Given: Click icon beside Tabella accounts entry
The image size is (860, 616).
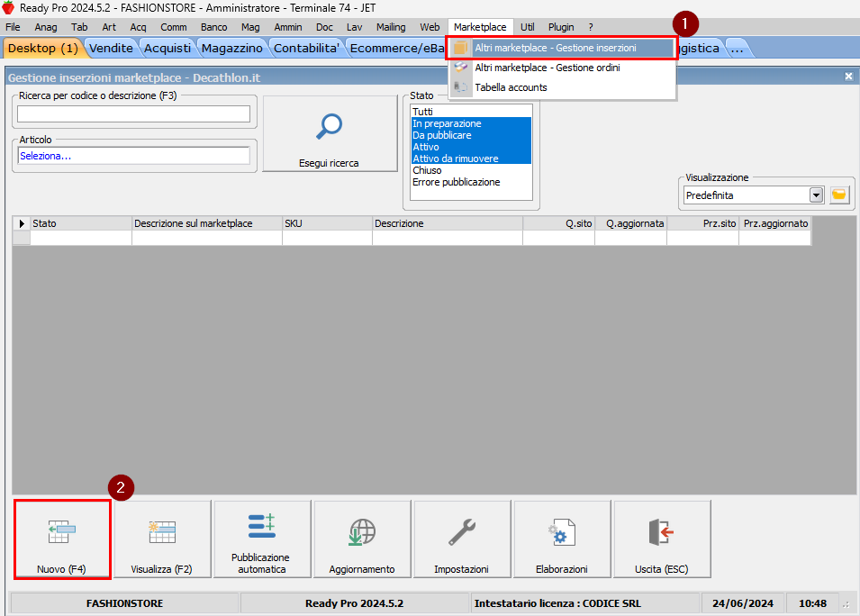Looking at the screenshot, I should click(461, 87).
